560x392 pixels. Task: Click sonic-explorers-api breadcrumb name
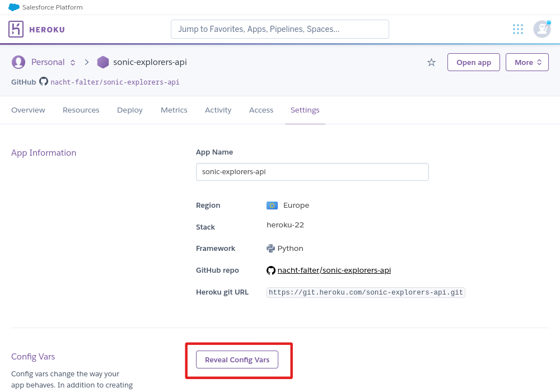tap(150, 62)
